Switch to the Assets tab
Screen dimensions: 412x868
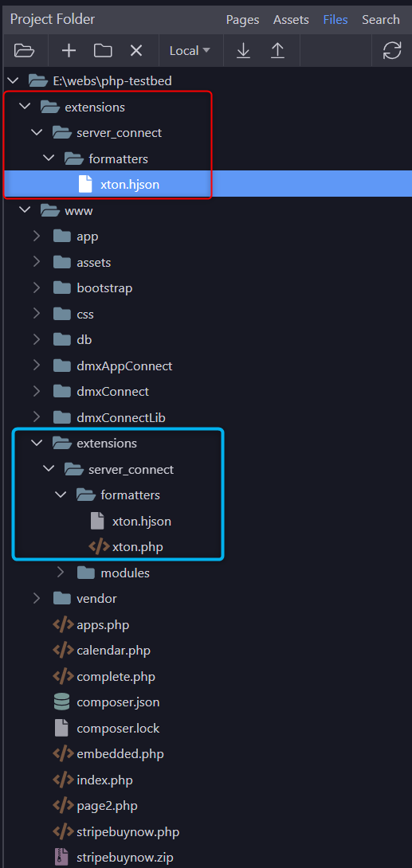291,20
